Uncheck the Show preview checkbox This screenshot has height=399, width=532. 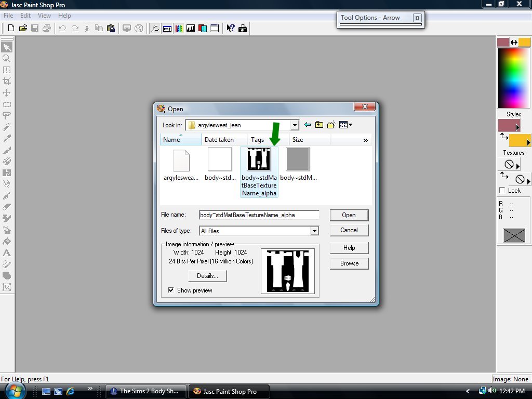(171, 290)
